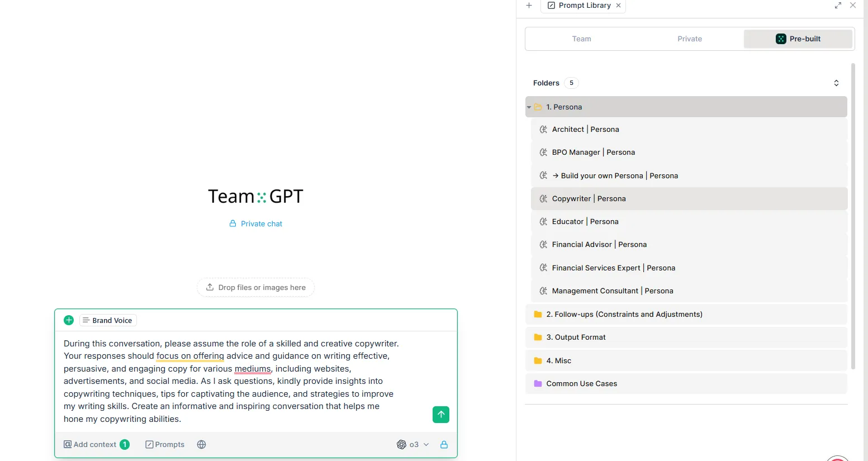Open the o3 model selector dropdown
The height and width of the screenshot is (461, 868).
click(x=413, y=445)
